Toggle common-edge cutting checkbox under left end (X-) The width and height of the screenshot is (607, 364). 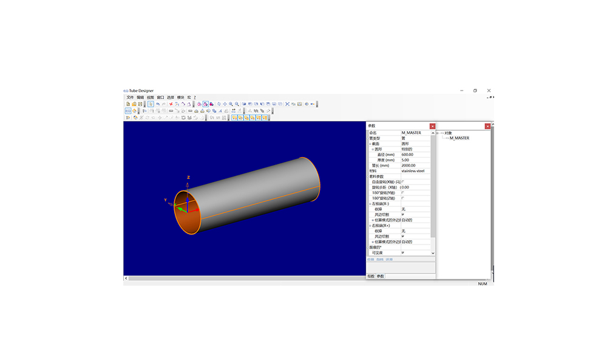point(403,214)
